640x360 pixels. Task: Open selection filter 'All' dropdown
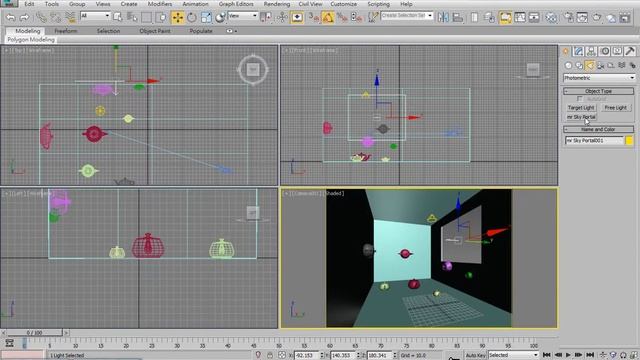point(96,16)
